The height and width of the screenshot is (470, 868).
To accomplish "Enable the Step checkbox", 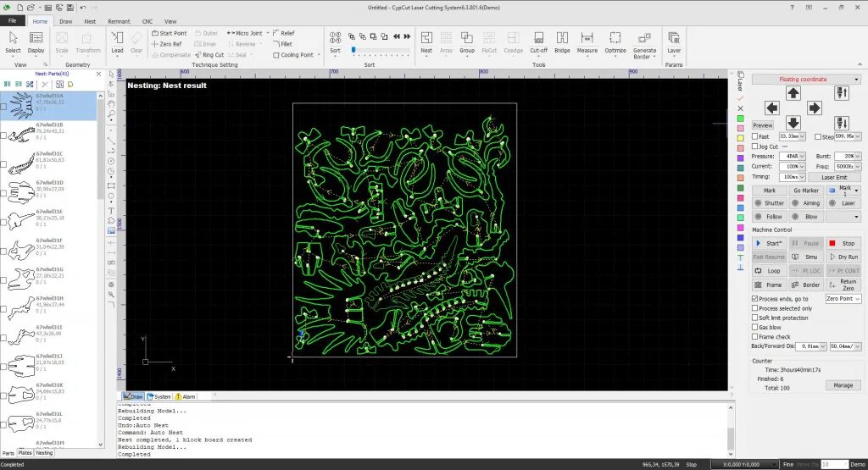I will point(818,136).
